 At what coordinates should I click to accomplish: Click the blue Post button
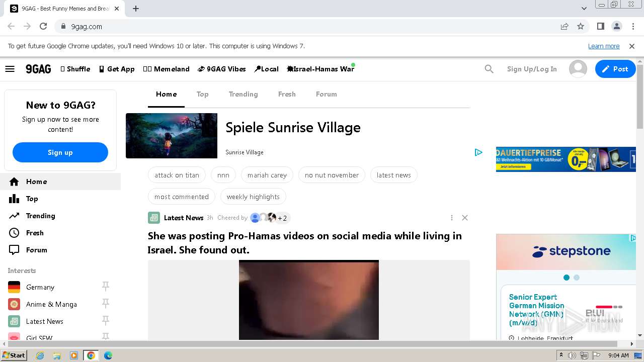[615, 69]
